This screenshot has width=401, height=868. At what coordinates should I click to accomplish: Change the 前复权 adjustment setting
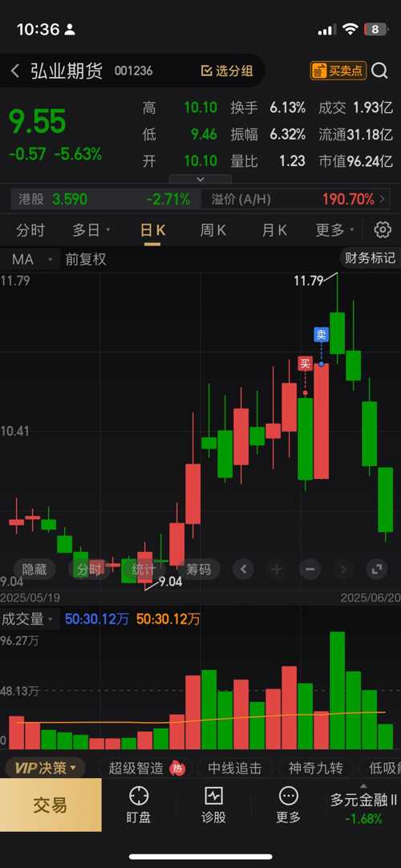[x=86, y=259]
